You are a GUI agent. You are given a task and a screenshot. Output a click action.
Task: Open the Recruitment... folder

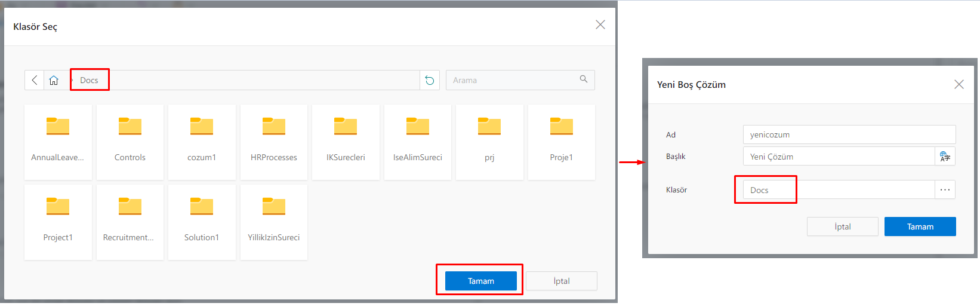130,222
